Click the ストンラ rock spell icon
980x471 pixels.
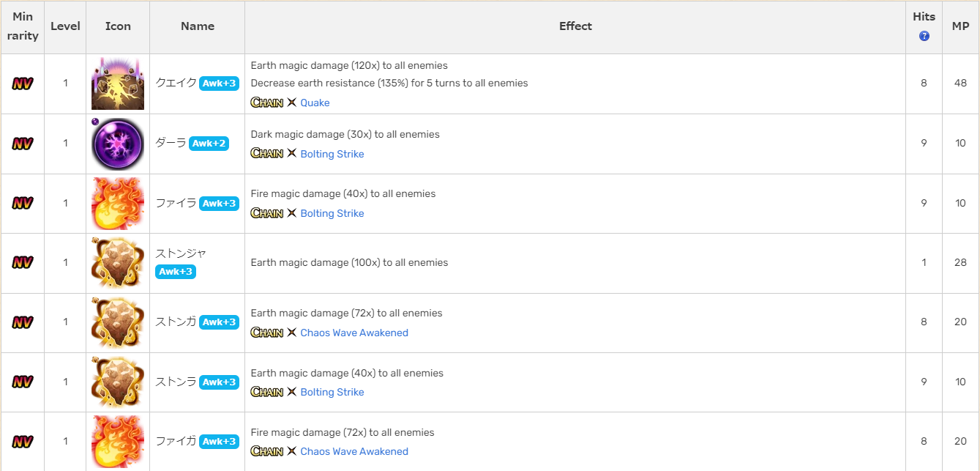[x=118, y=382]
